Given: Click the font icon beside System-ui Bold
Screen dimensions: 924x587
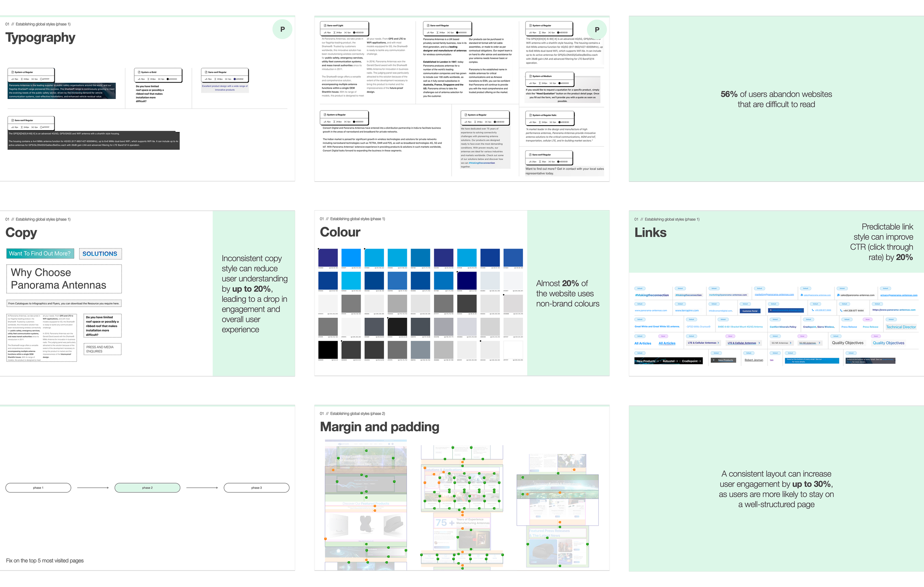Looking at the screenshot, I should [x=139, y=72].
